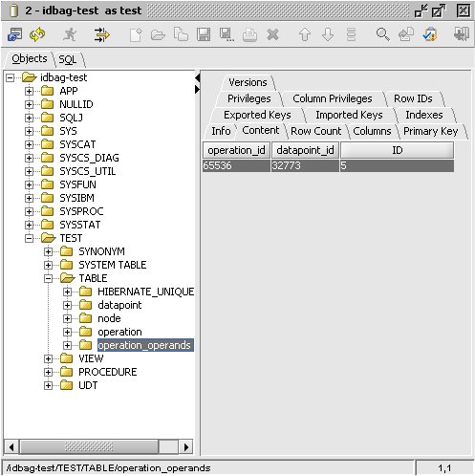Click the find magnifier icon in toolbar
Image resolution: width=475 pixels, height=476 pixels.
382,34
